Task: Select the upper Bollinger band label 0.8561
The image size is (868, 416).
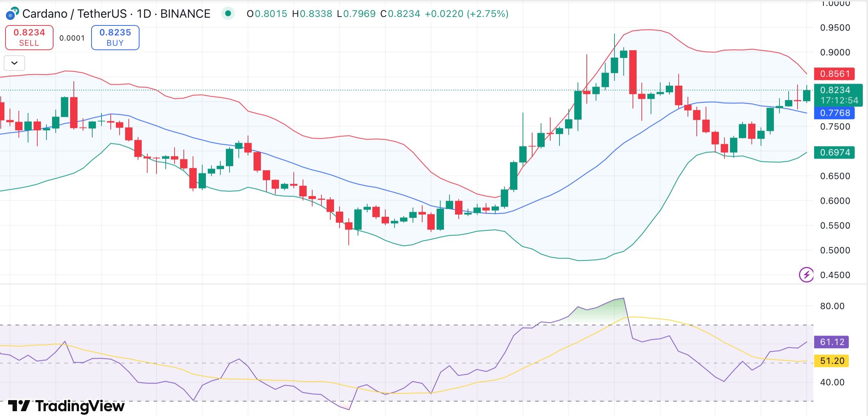Action: (x=834, y=74)
